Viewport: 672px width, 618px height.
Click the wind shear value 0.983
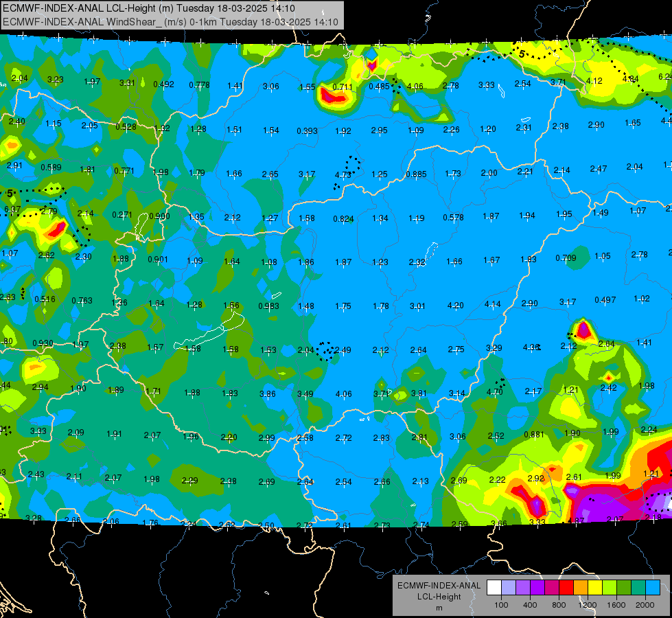point(268,306)
